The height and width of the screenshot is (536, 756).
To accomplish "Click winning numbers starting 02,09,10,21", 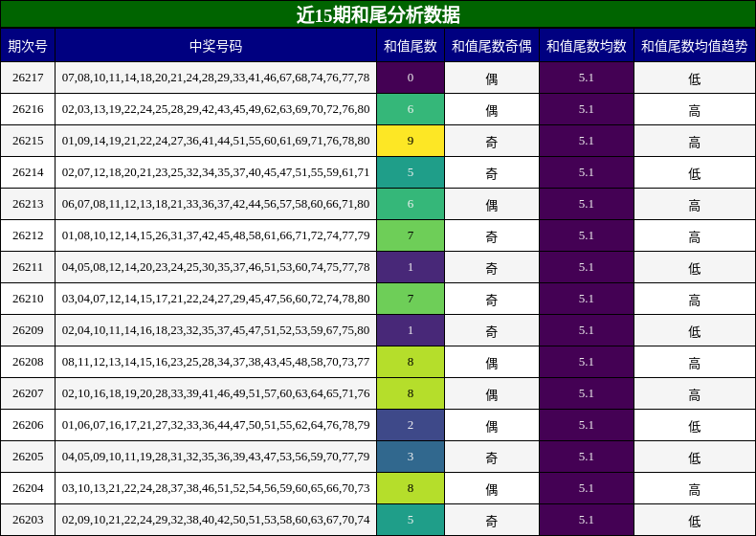I will (215, 520).
